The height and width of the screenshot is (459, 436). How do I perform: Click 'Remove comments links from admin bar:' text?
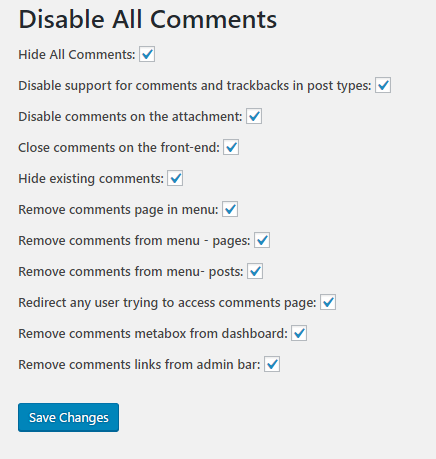click(x=139, y=365)
